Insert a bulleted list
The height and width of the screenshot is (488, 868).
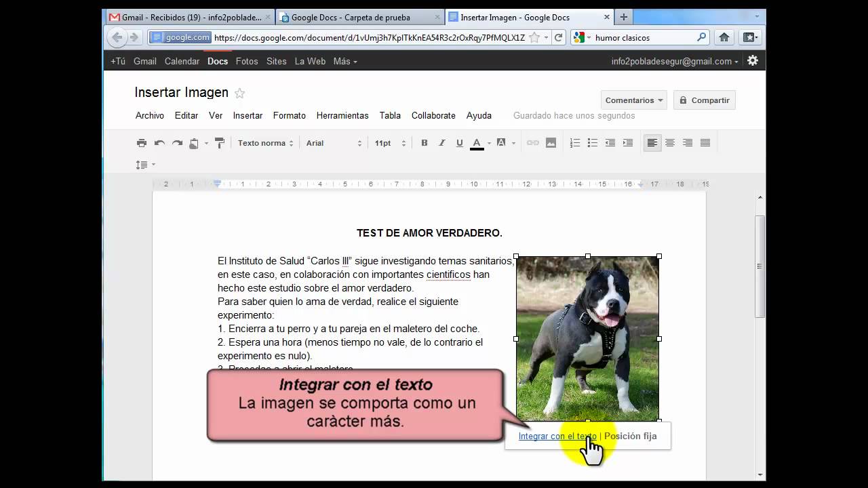593,143
